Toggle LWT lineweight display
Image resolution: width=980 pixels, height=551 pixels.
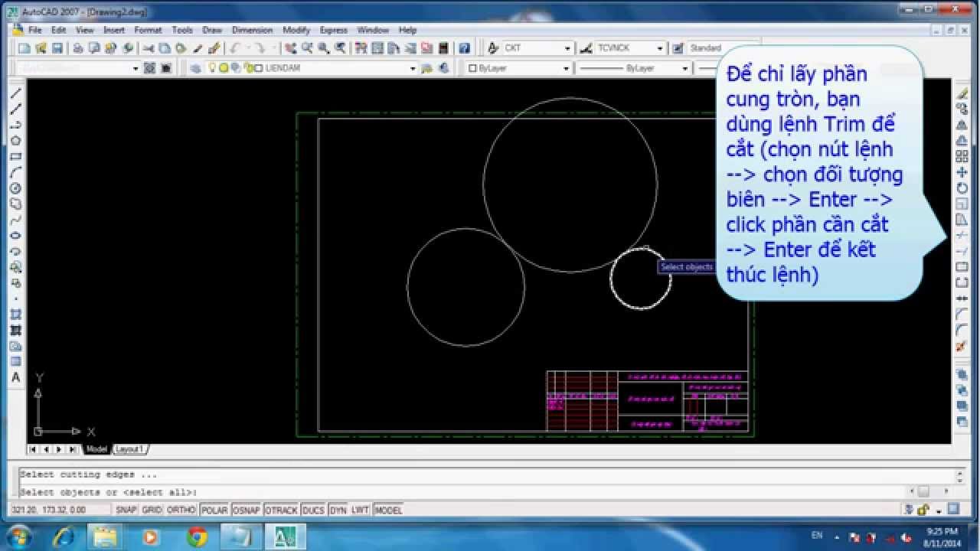(x=360, y=510)
